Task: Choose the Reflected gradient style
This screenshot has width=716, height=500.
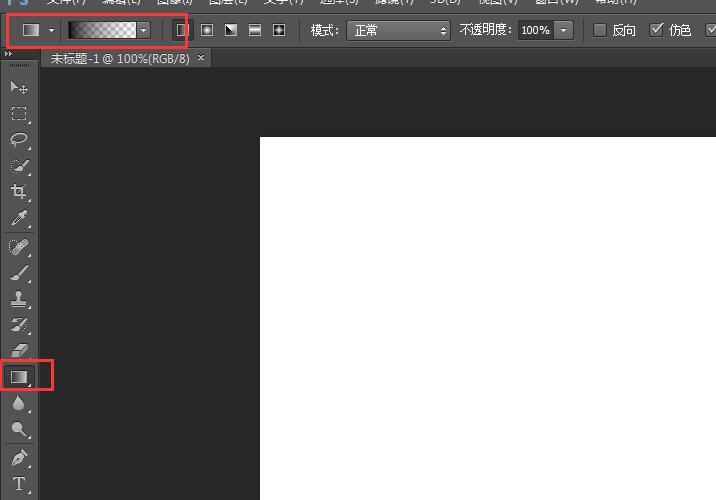Action: coord(255,30)
